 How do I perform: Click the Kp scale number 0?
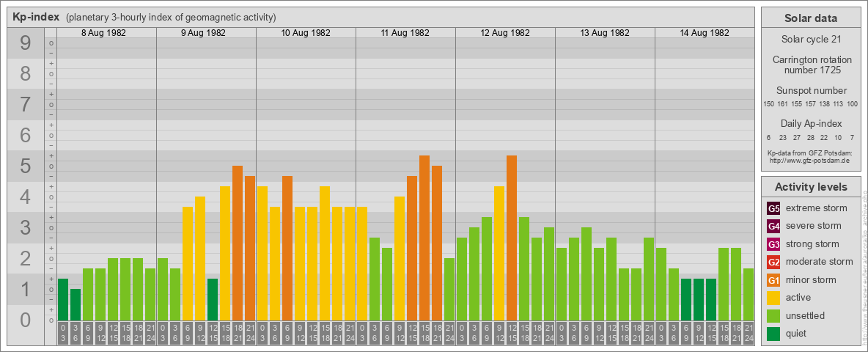point(26,320)
